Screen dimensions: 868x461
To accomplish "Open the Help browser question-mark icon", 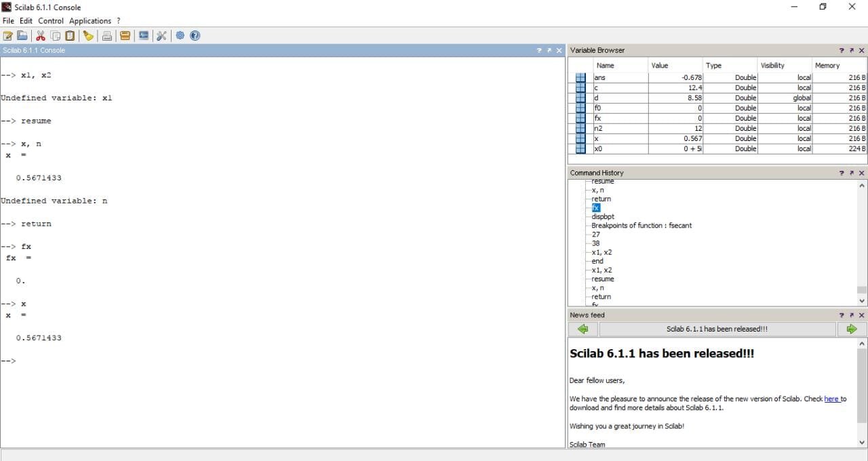I will pos(195,36).
